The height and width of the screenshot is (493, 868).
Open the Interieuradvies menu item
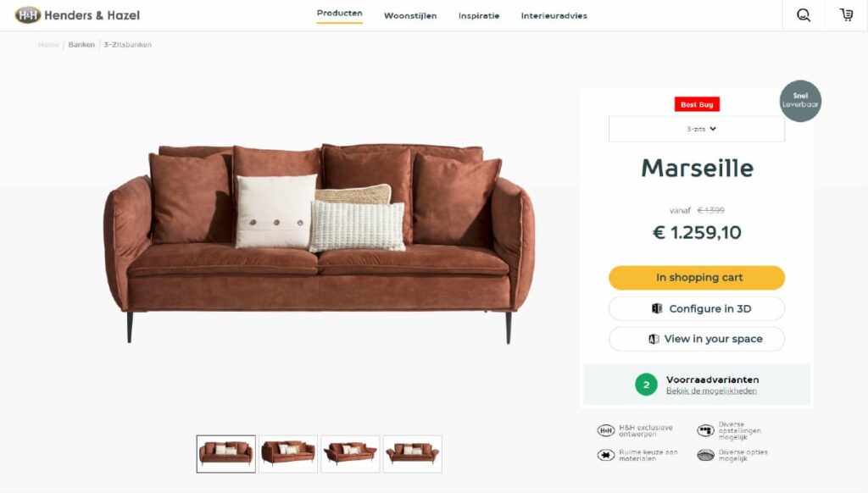[x=554, y=16]
